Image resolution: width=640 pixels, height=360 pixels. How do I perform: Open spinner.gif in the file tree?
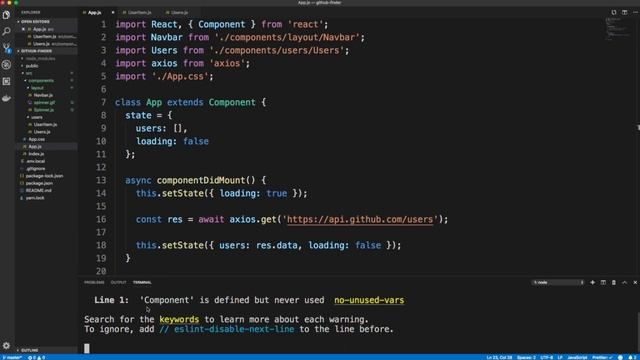44,102
